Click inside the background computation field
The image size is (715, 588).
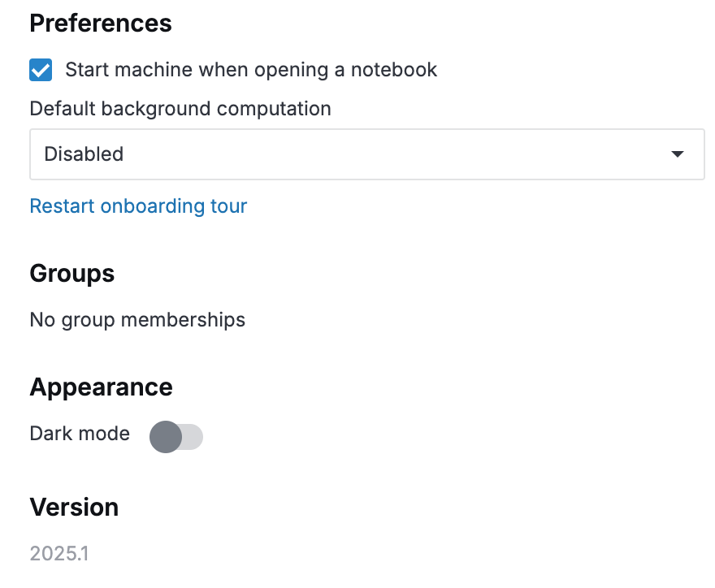click(x=325, y=153)
